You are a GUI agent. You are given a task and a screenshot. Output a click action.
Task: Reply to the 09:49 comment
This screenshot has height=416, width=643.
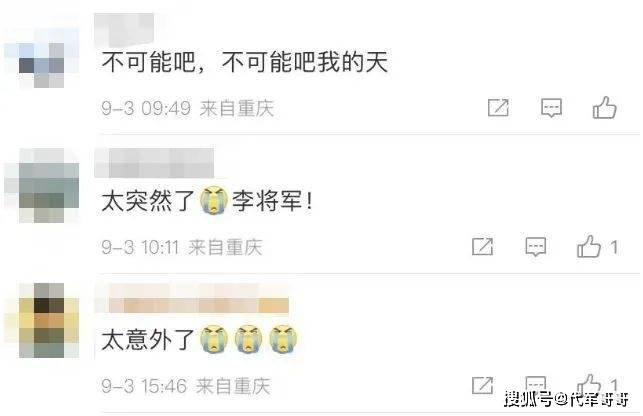tap(551, 108)
